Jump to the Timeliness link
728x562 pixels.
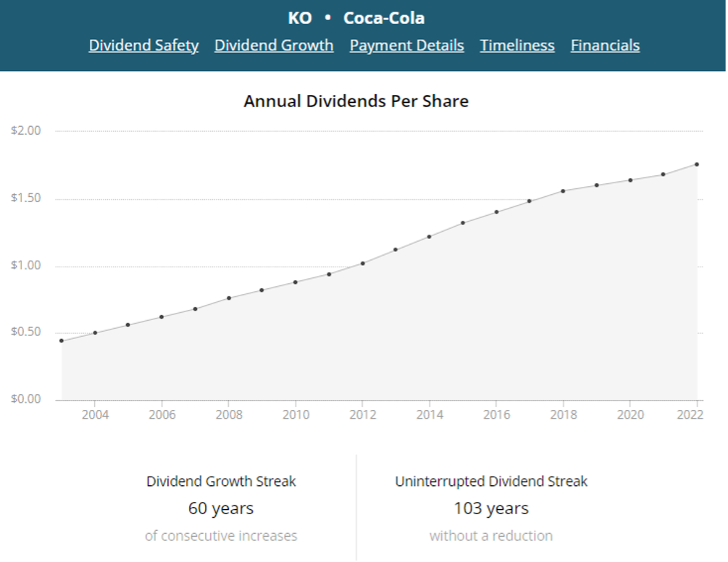pos(517,46)
